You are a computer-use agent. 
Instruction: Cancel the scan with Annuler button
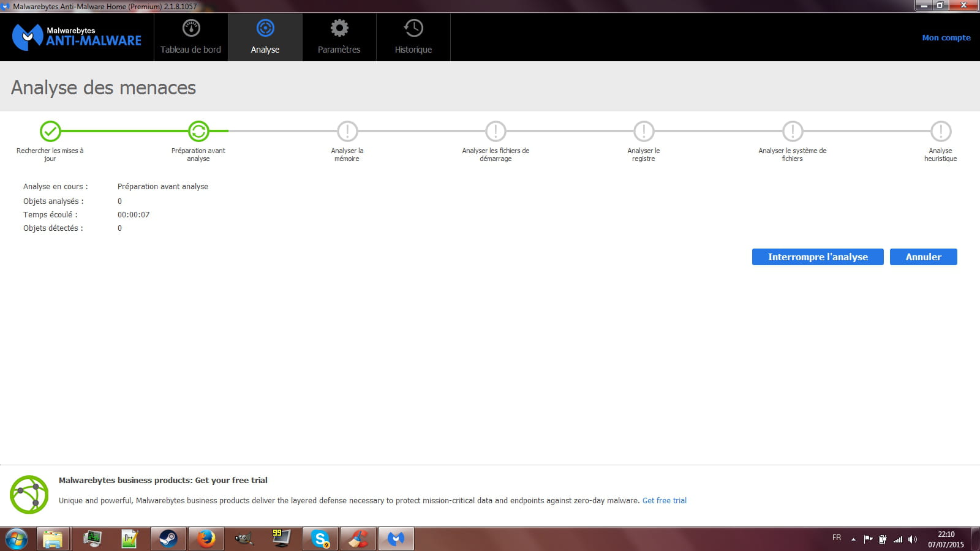923,257
